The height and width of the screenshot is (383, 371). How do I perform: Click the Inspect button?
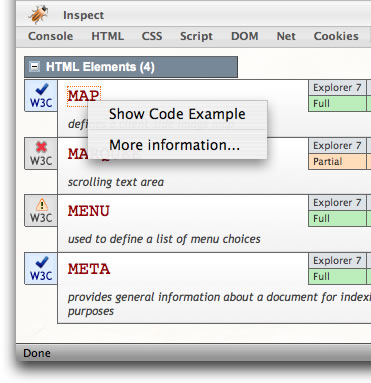click(x=83, y=15)
